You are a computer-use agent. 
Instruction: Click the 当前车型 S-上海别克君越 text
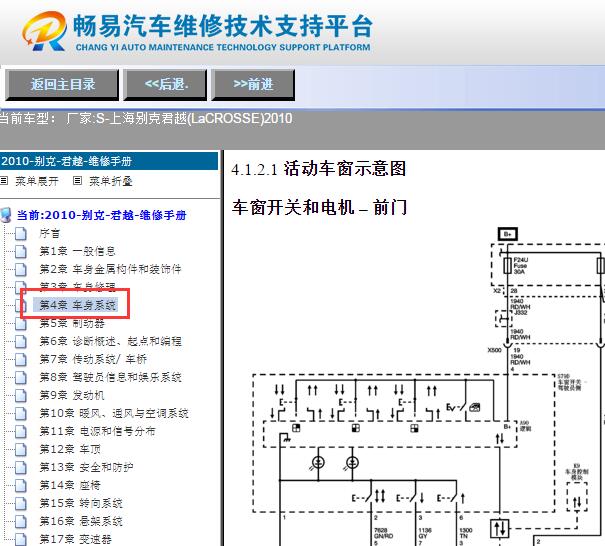coord(146,118)
